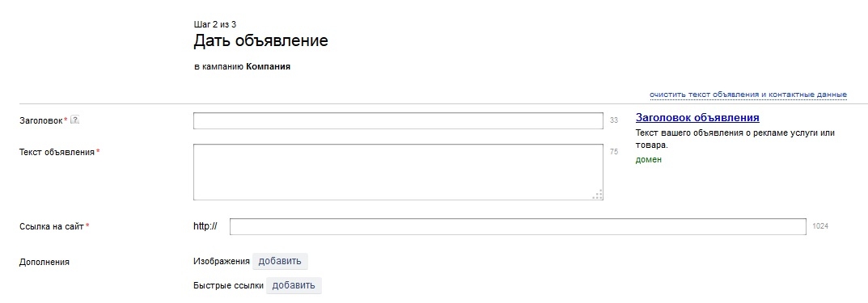Click the textarea resize grip handle

(598, 195)
